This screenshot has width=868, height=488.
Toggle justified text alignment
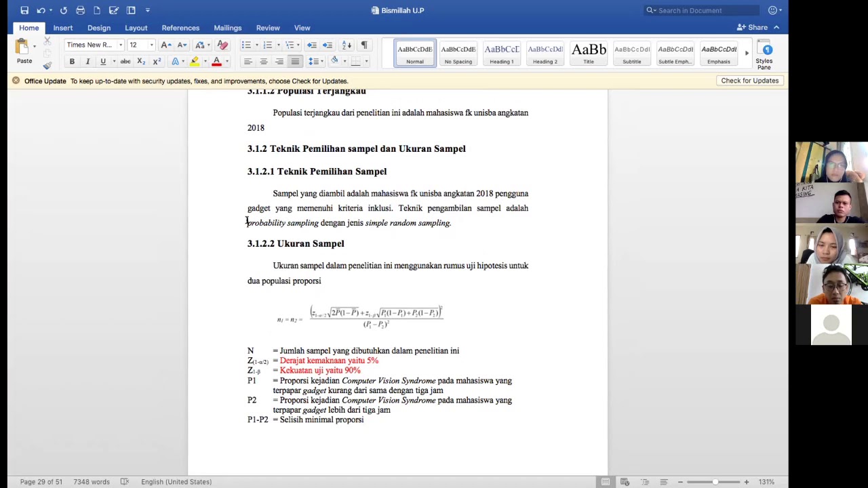(295, 62)
